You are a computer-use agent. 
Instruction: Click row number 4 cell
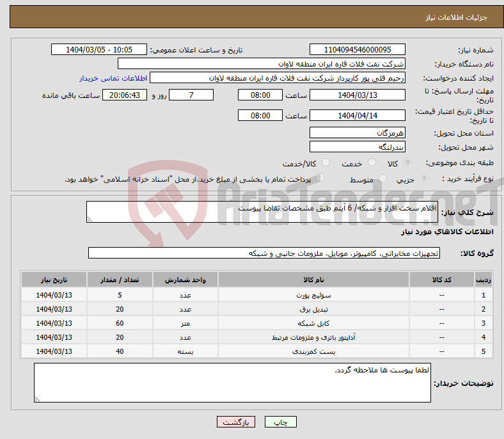483,337
